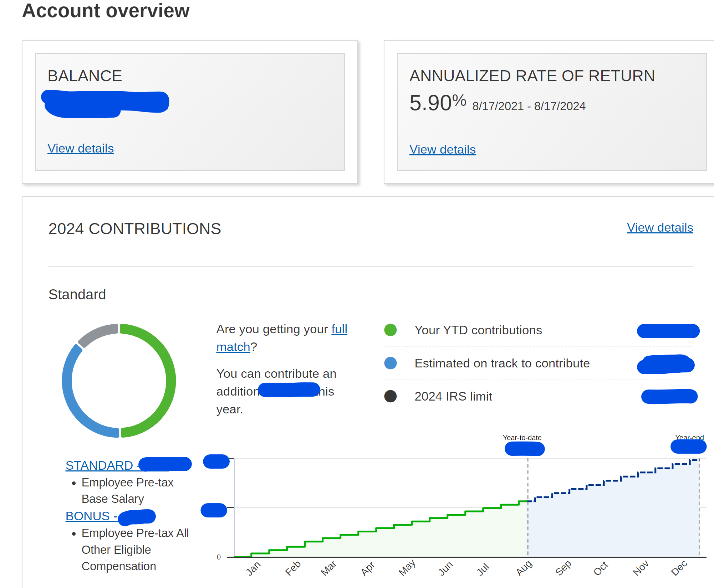The width and height of the screenshot is (714, 588).
Task: Click the Dec label on chart axis
Action: (x=678, y=568)
